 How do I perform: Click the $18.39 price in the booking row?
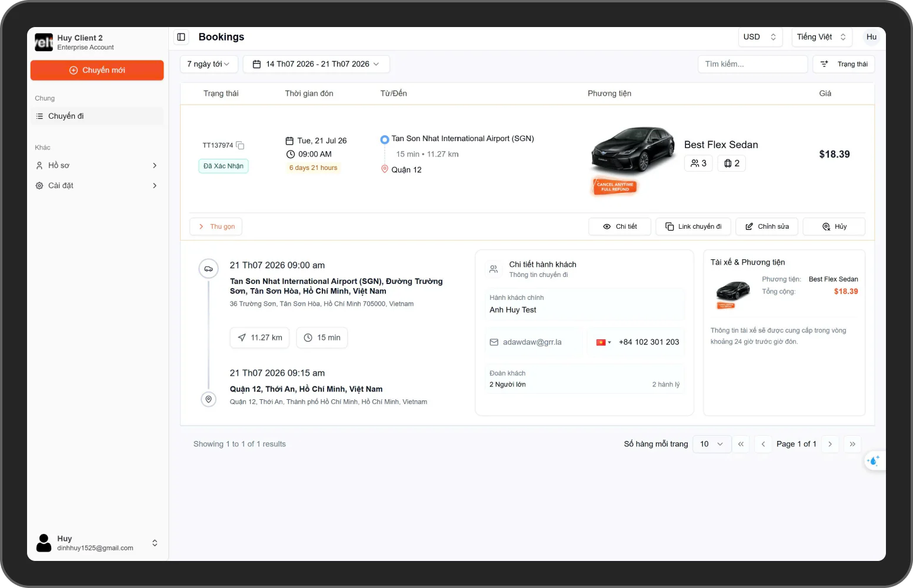coord(834,154)
